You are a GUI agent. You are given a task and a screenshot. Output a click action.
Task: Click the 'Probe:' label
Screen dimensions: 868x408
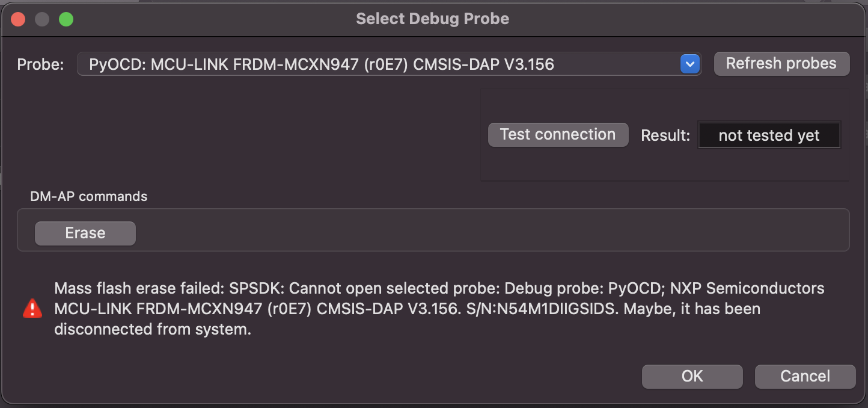pyautogui.click(x=40, y=64)
